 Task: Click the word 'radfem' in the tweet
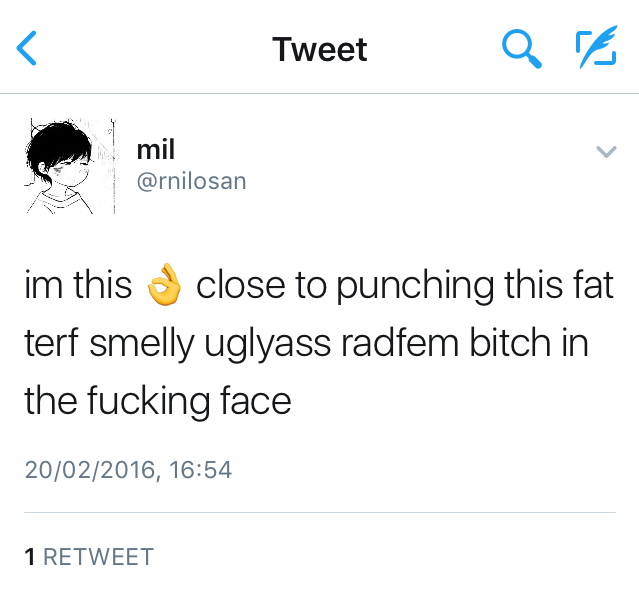[400, 342]
